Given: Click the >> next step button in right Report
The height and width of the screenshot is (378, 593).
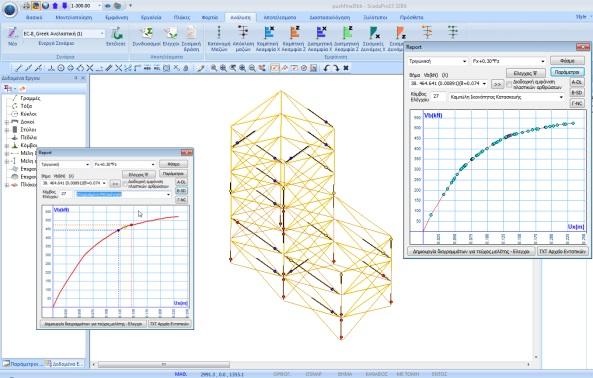Looking at the screenshot, I should (497, 84).
